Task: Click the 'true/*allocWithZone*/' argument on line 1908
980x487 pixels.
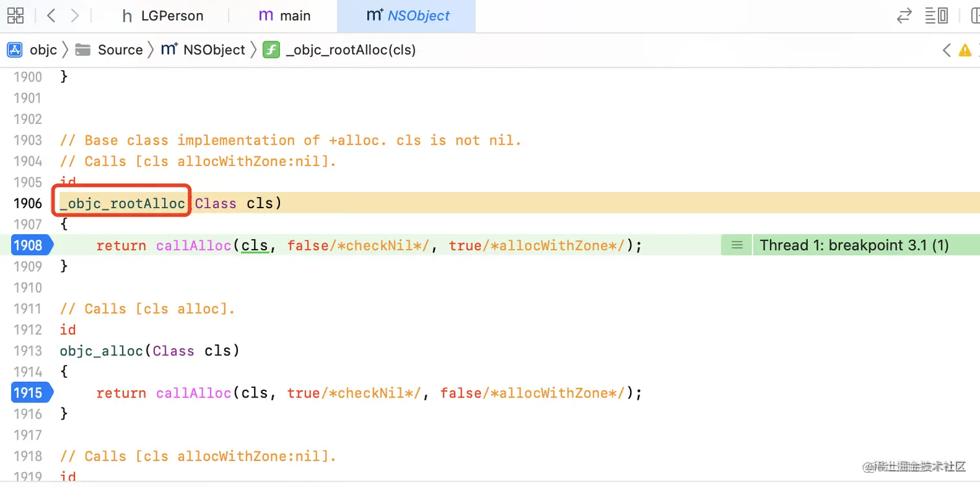Action: (x=537, y=246)
